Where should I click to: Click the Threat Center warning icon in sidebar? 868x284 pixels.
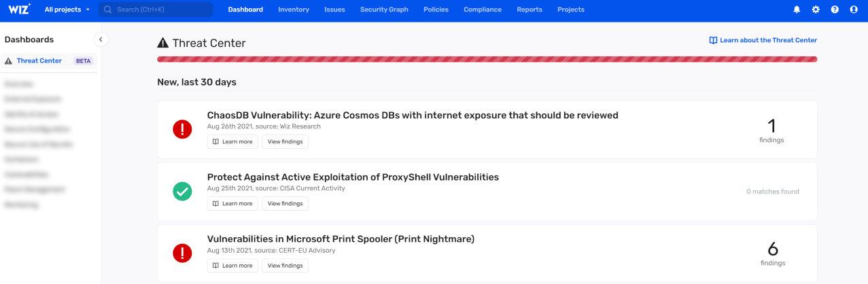(x=8, y=60)
